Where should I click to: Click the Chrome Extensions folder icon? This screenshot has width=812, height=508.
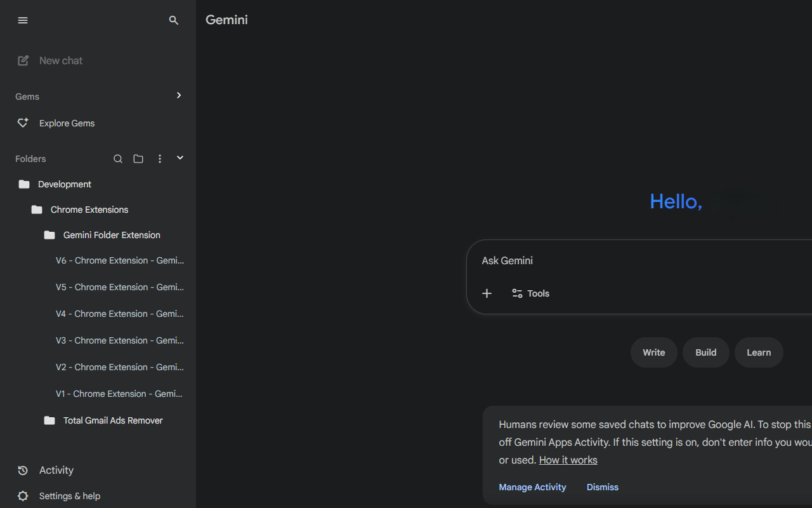click(37, 210)
